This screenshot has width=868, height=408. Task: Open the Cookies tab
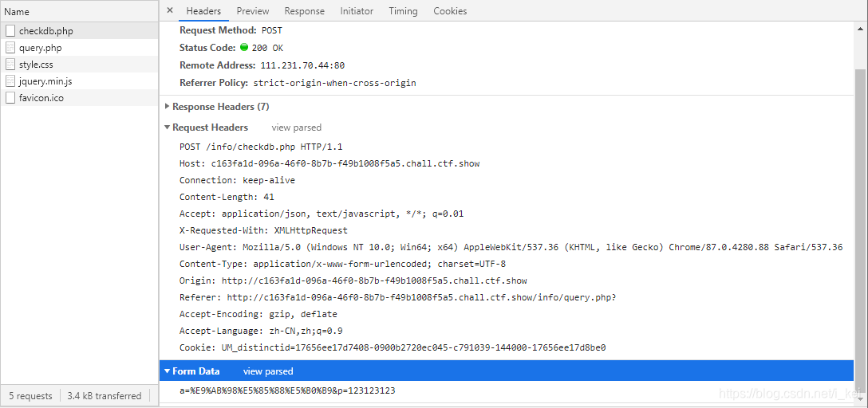point(450,11)
